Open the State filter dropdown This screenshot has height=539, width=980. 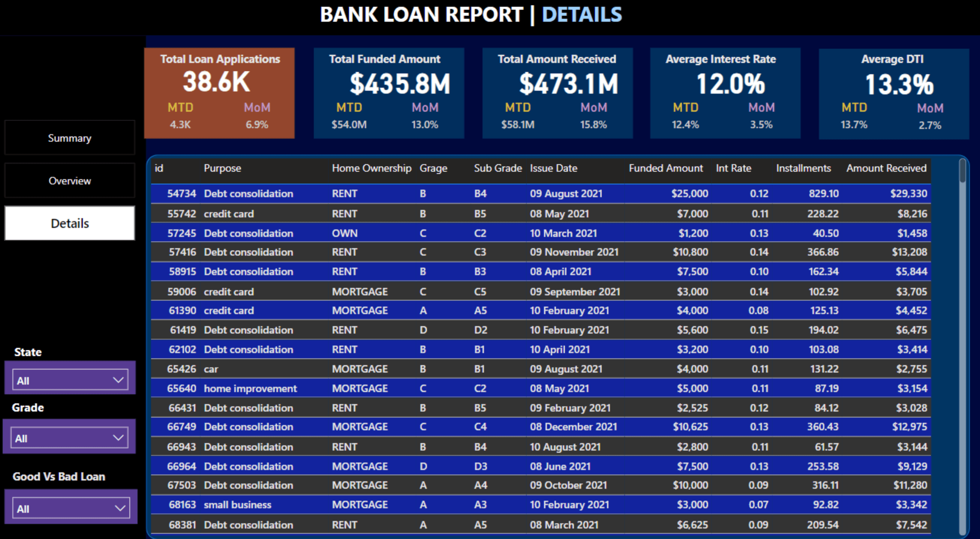70,380
